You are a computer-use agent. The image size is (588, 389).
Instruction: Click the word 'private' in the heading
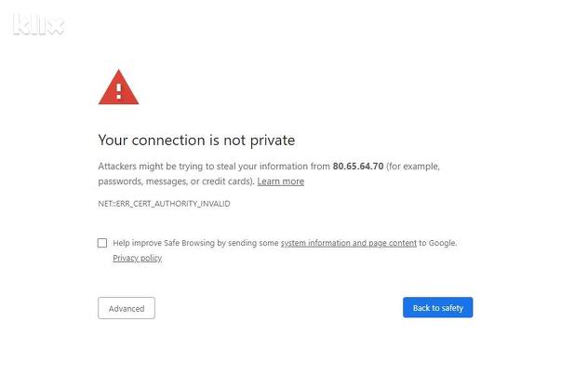(x=272, y=140)
